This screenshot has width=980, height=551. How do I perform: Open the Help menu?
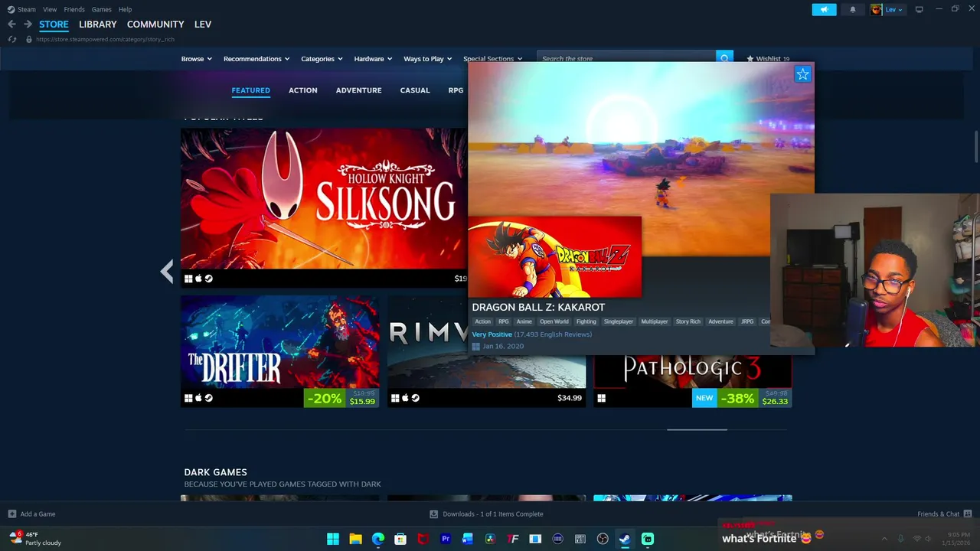point(125,9)
